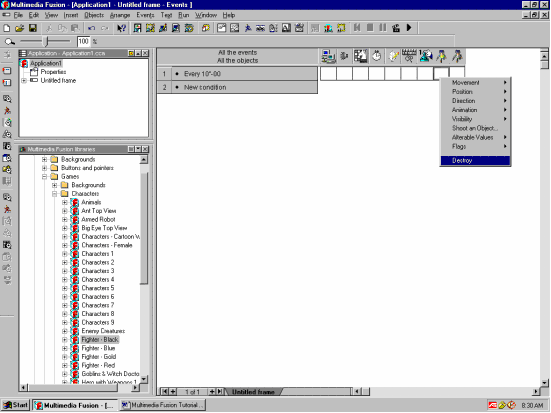Select the Sound speaker object icon
This screenshot has width=551, height=413.
(x=344, y=56)
